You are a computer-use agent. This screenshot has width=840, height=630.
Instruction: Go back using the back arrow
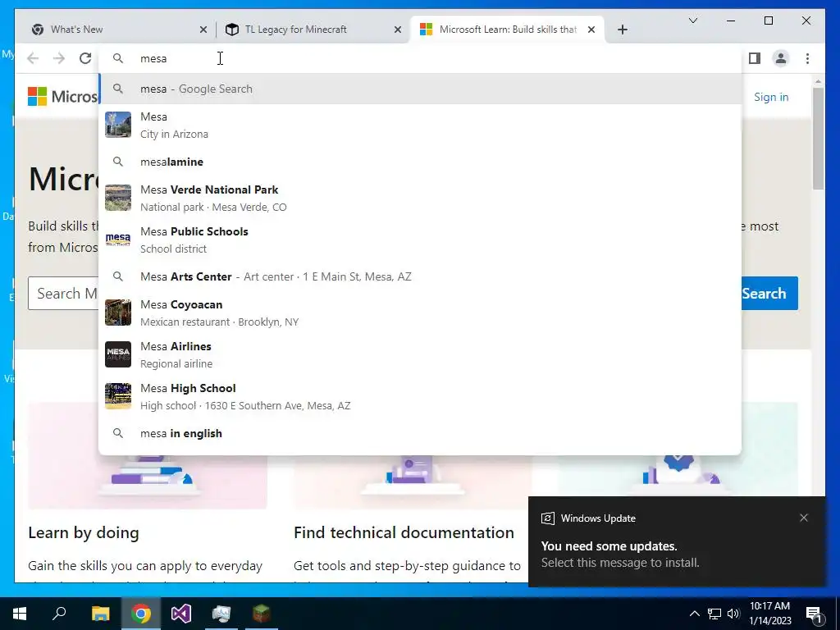pos(33,58)
